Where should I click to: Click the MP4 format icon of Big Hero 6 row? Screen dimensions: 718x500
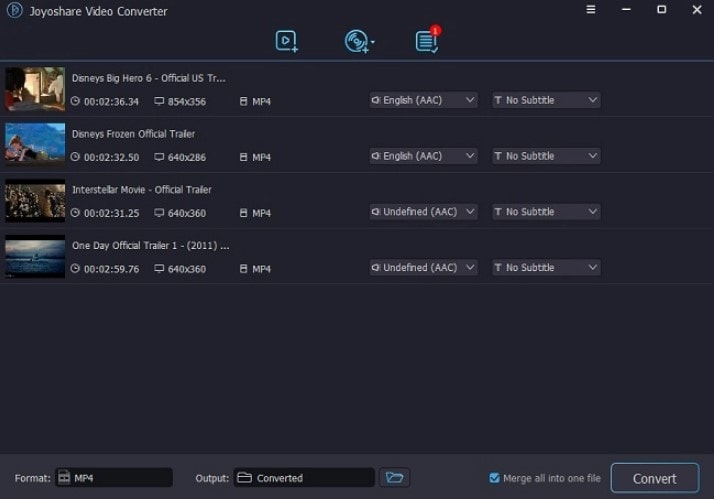coord(244,101)
